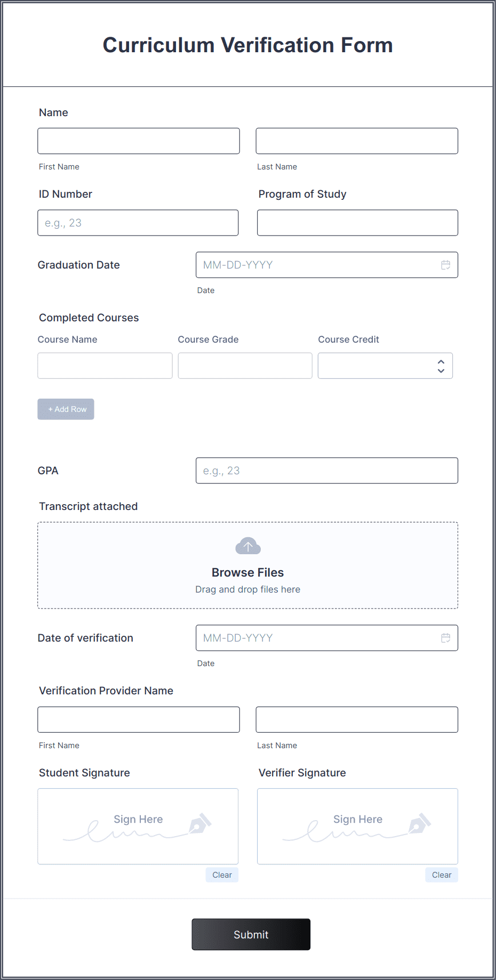Click the Course Grade input field

coord(245,366)
